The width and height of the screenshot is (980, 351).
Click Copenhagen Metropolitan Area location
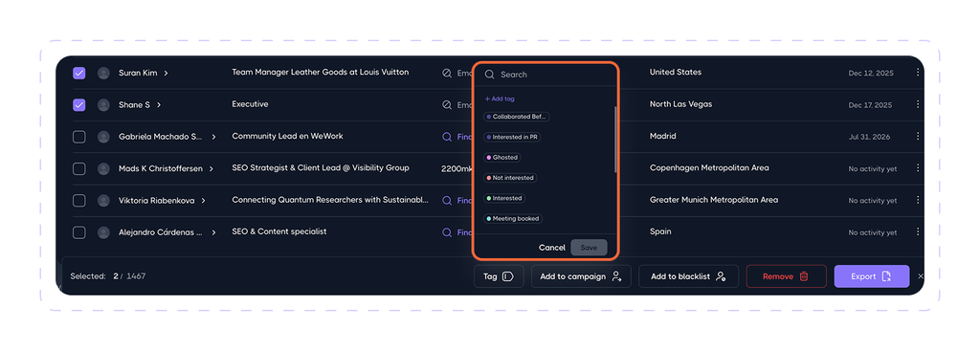709,168
